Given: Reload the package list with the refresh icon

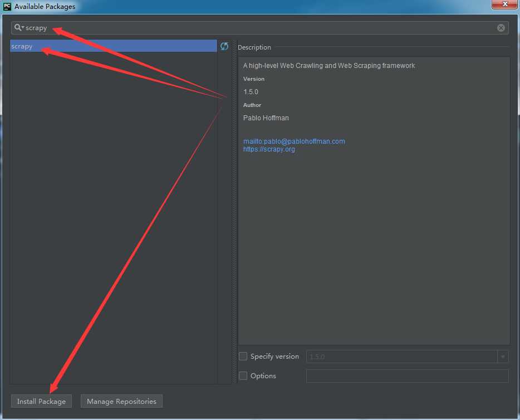Looking at the screenshot, I should pos(224,46).
